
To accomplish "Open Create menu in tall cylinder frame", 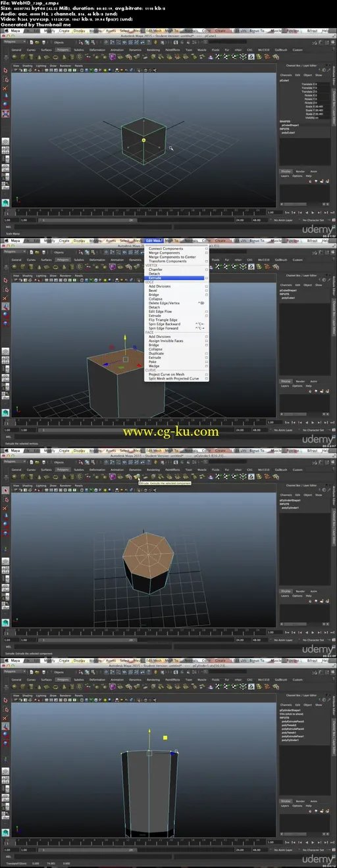I will pyautogui.click(x=64, y=662).
